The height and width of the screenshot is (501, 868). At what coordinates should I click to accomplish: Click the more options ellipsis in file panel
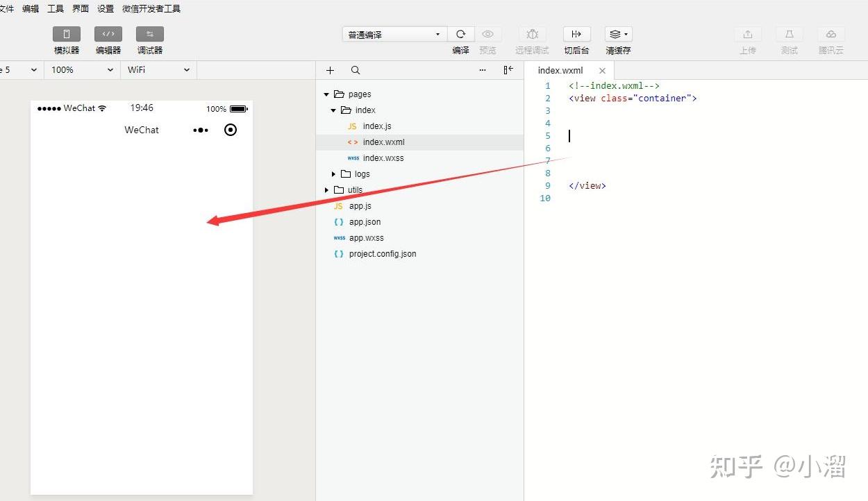pos(483,70)
